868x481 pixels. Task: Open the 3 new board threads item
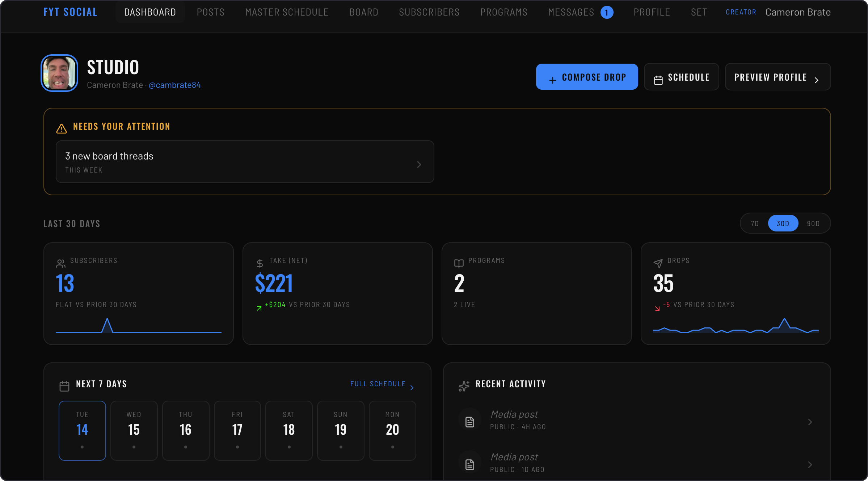[245, 162]
